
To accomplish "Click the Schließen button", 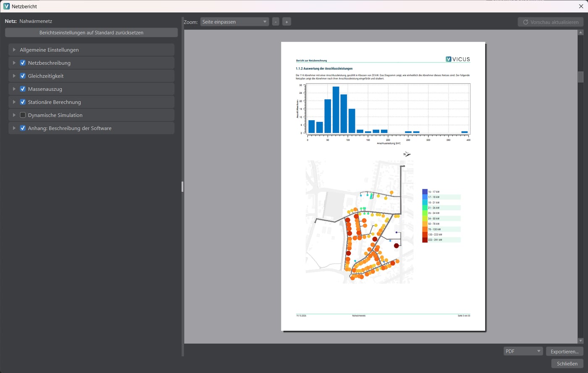I will coord(567,363).
